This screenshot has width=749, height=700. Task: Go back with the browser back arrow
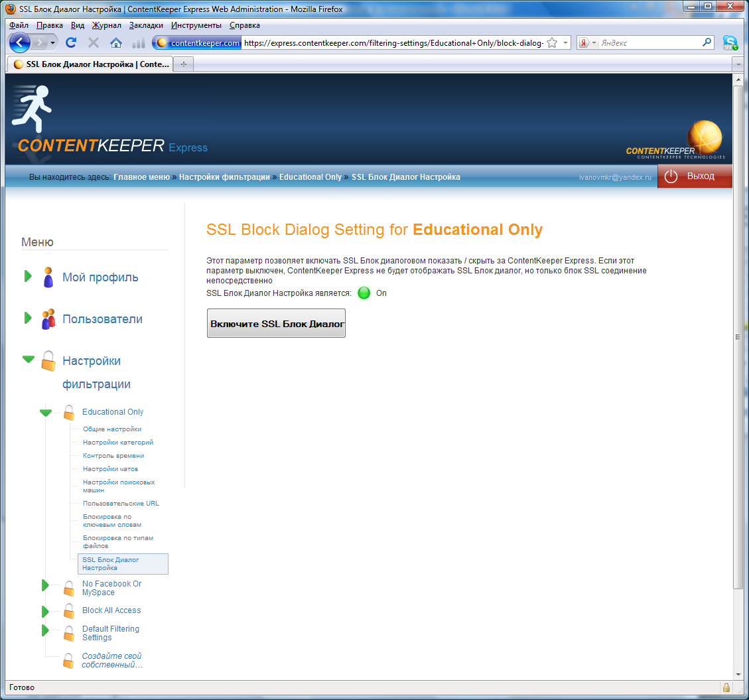click(x=20, y=43)
